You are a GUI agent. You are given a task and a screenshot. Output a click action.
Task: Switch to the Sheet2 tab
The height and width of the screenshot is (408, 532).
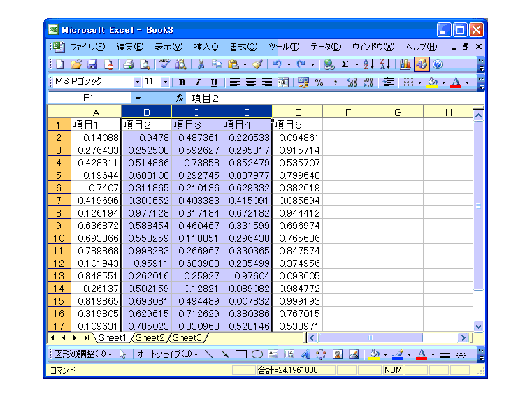click(x=150, y=338)
